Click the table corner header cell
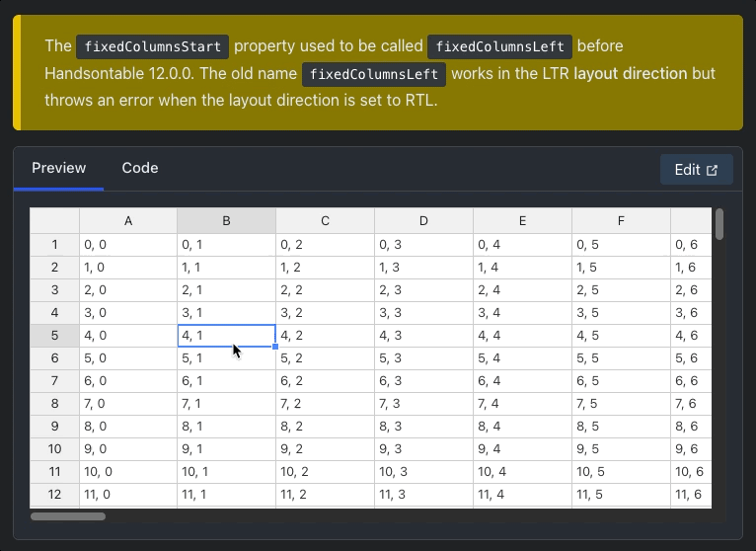756x551 pixels. [x=54, y=221]
